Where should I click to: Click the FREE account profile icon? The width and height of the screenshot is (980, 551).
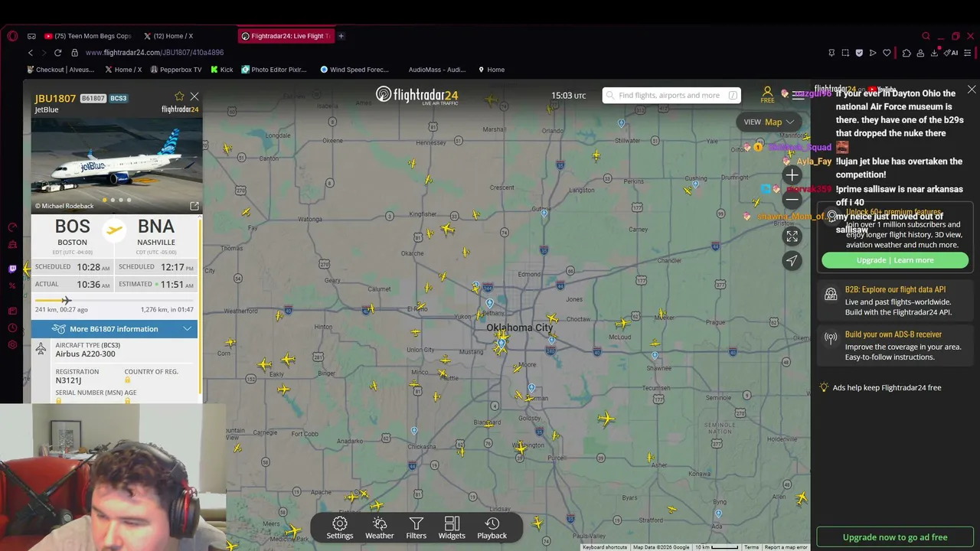(767, 94)
